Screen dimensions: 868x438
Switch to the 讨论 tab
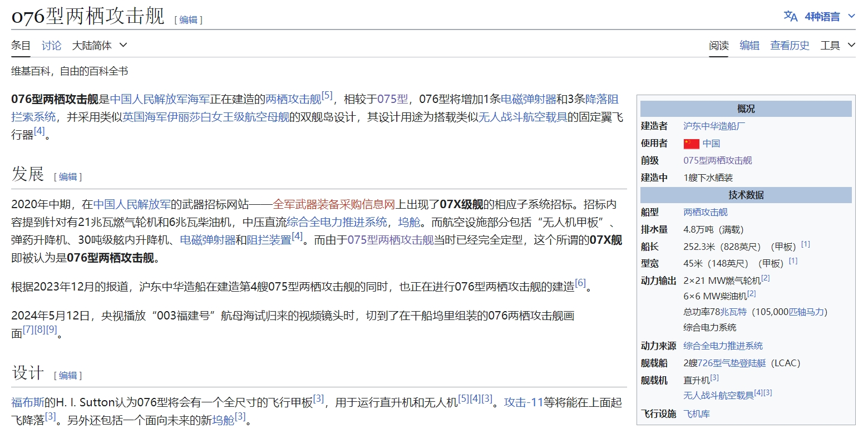point(51,45)
